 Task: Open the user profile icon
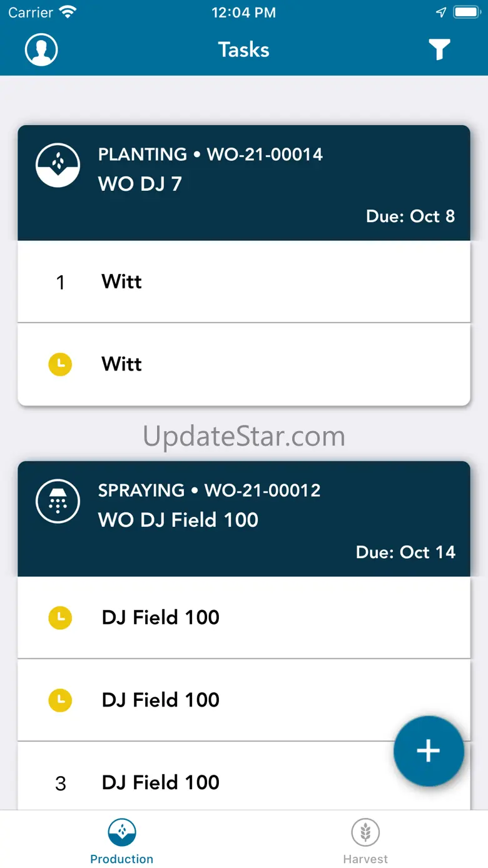(x=41, y=49)
